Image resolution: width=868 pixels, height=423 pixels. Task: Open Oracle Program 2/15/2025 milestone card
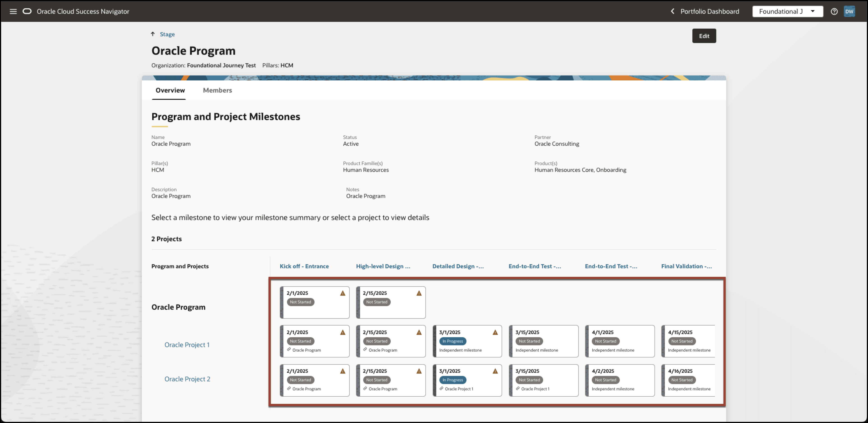coord(391,302)
